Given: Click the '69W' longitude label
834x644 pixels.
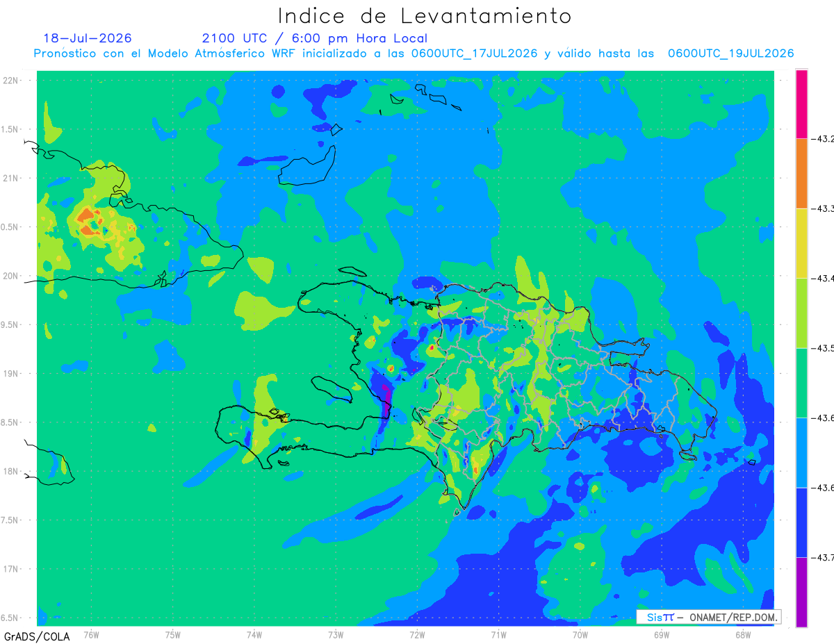Looking at the screenshot, I should 662,635.
